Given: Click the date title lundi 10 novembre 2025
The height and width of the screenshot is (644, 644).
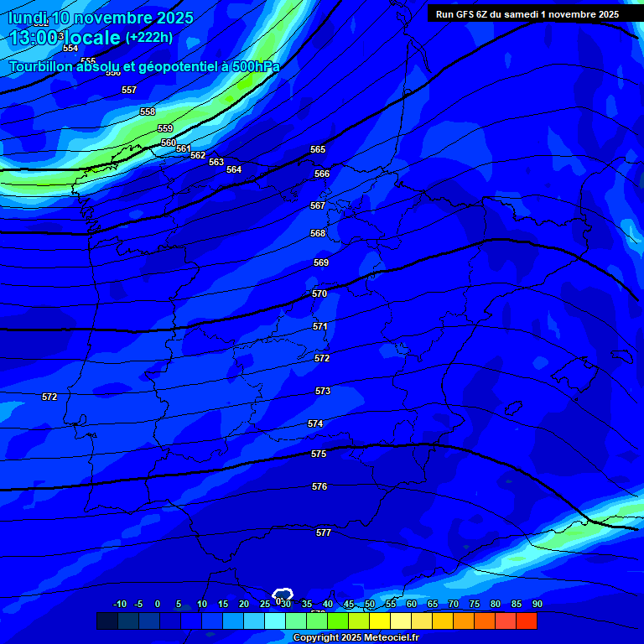Looking at the screenshot, I should [x=101, y=18].
